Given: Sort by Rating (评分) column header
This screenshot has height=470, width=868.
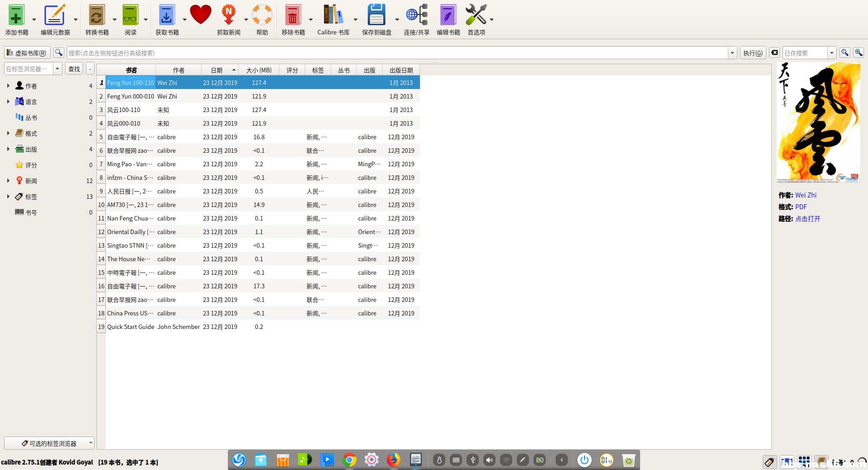Looking at the screenshot, I should coord(292,70).
